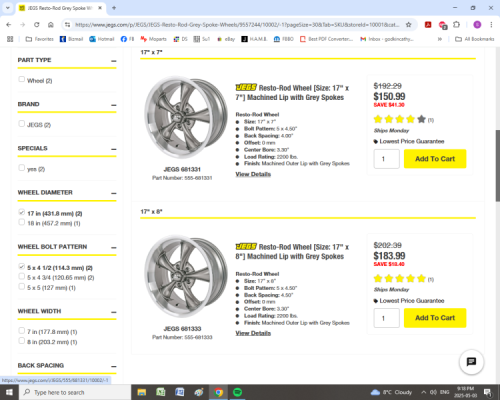The image size is (500, 400).
Task: Collapse the Wheel Diameter filter section
Action: 114,193
